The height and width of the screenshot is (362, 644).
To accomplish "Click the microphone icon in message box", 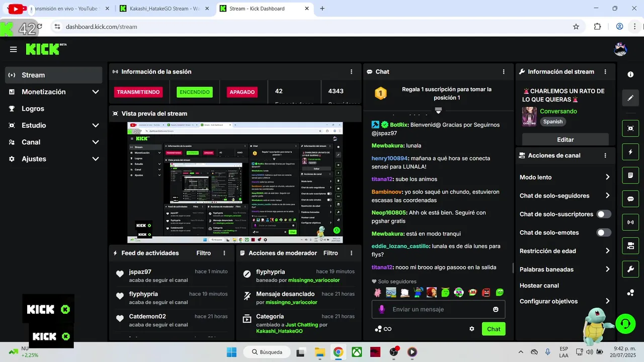I will point(382,309).
